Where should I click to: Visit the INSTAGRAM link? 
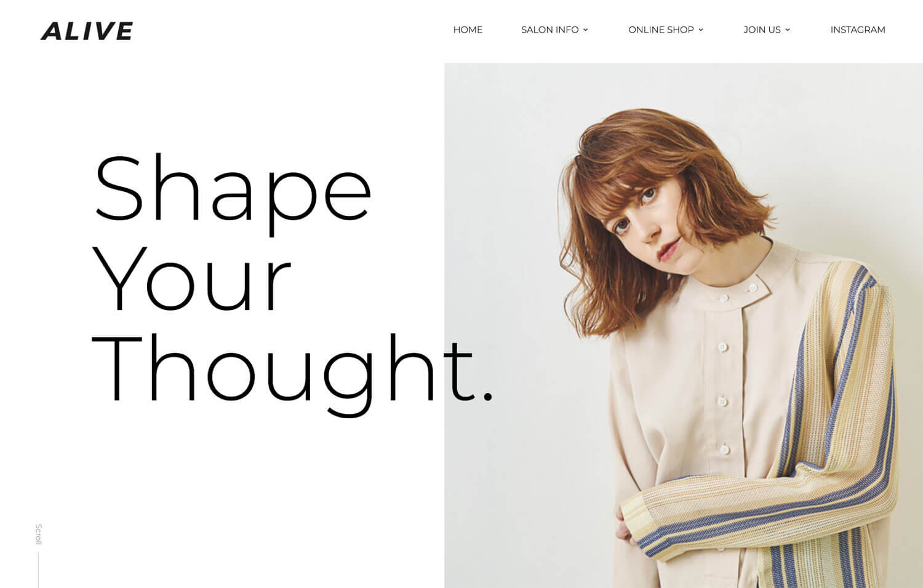tap(858, 30)
